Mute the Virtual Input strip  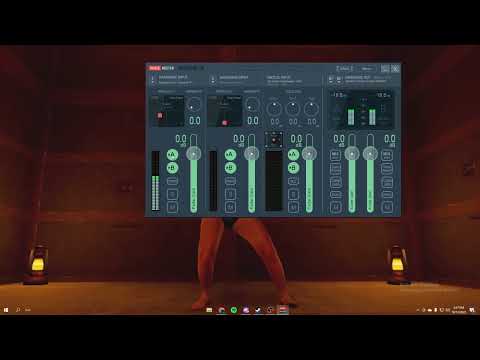click(x=293, y=207)
